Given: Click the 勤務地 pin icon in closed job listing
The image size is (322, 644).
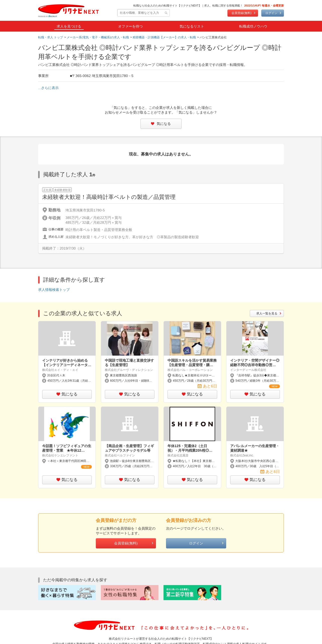Looking at the screenshot, I should tap(45, 210).
